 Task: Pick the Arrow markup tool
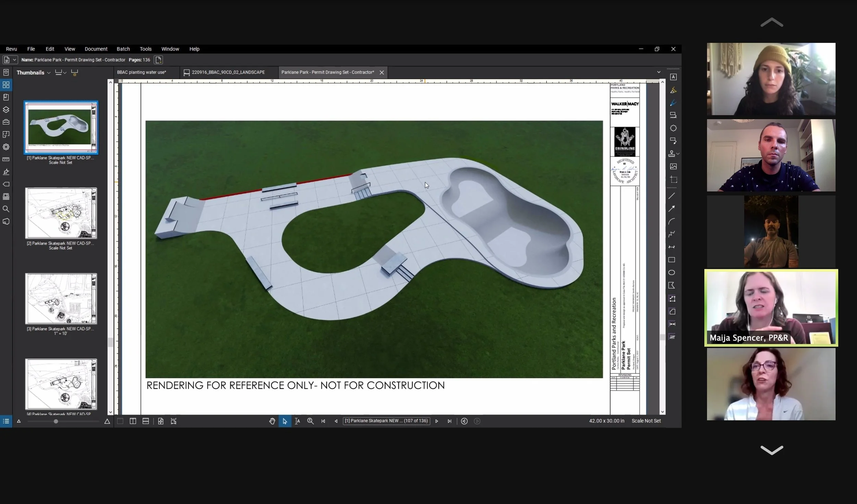point(672,209)
